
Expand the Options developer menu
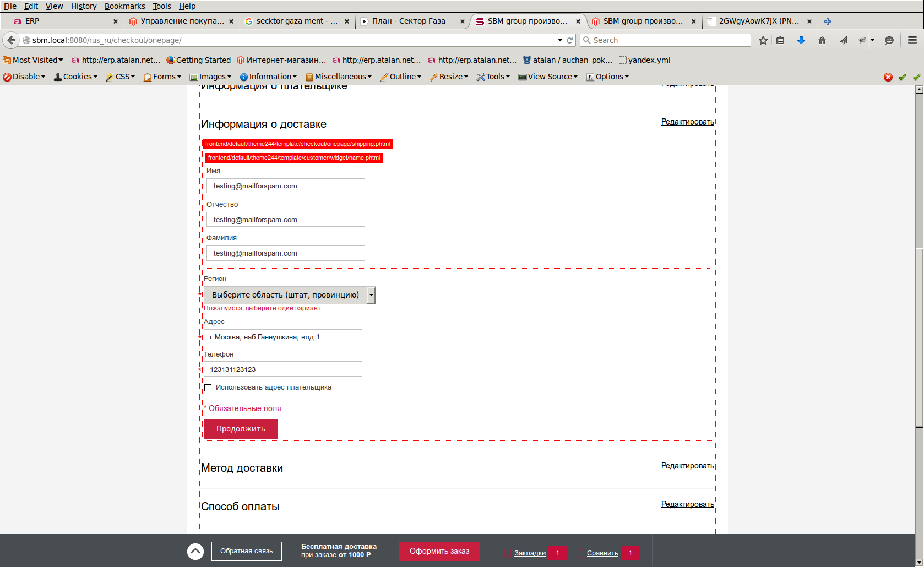[608, 77]
